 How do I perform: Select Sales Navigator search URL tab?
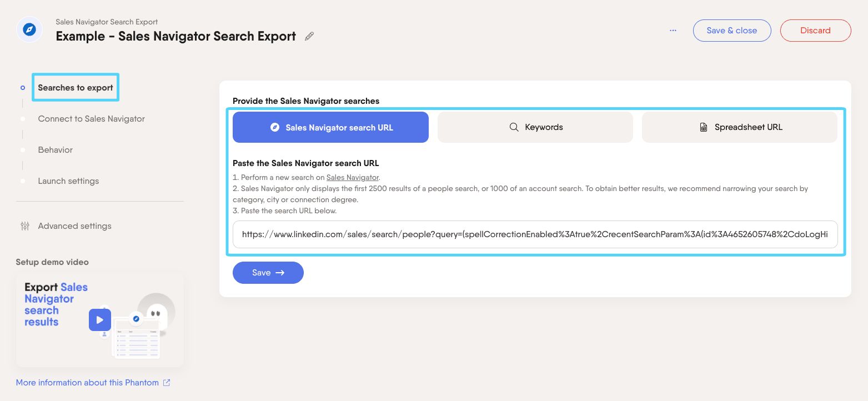tap(330, 127)
